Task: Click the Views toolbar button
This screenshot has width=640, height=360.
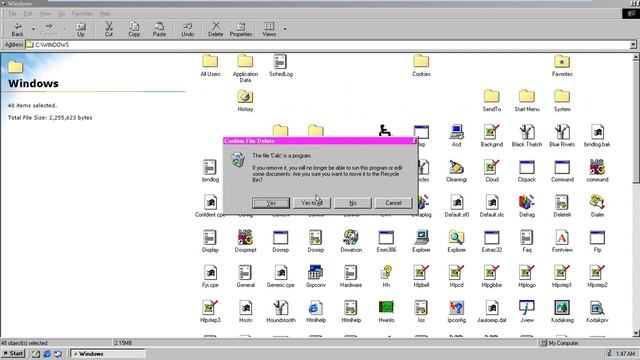Action: [x=269, y=29]
